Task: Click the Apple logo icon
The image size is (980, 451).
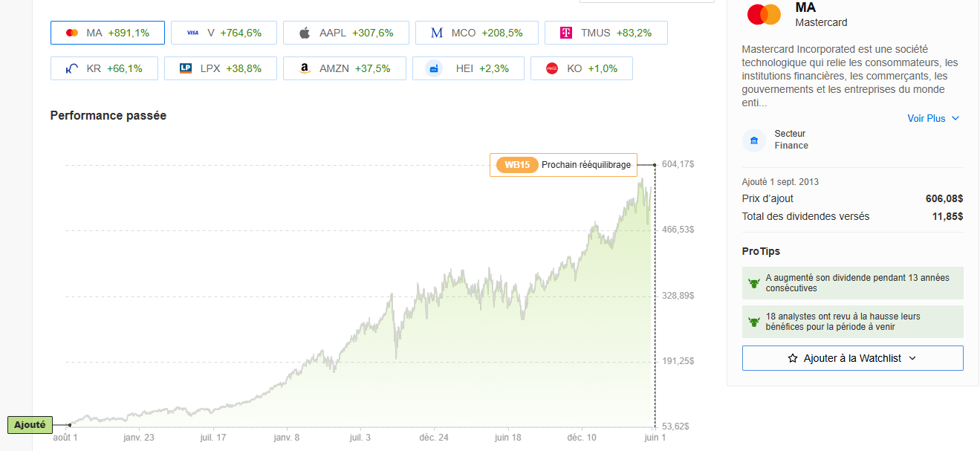Action: click(304, 33)
